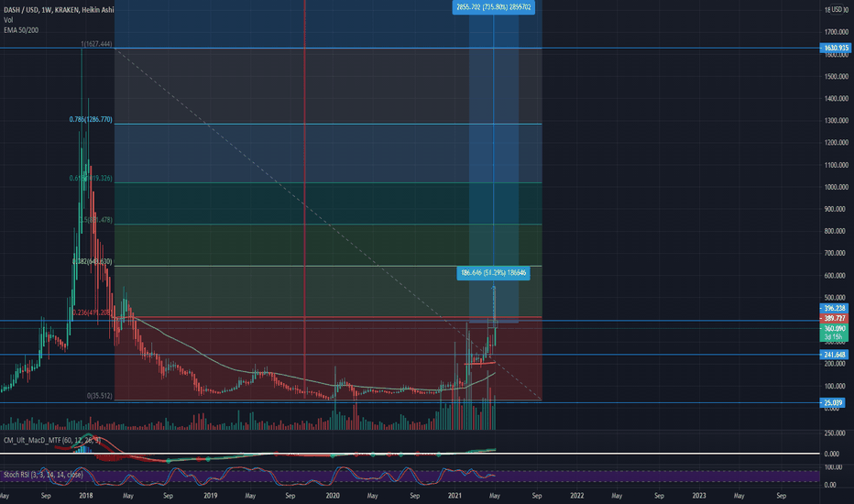
Task: Click the USD currency label atop the price scale
Action: coord(837,10)
